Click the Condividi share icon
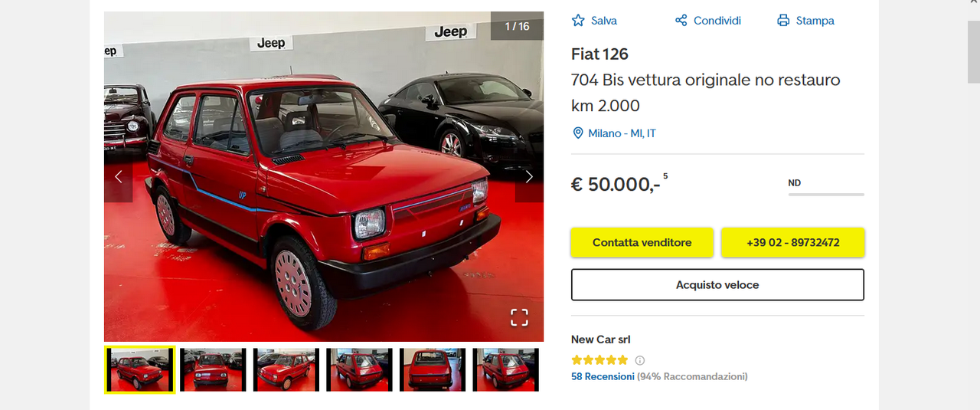Viewport: 980px width, 410px height. pyautogui.click(x=681, y=21)
